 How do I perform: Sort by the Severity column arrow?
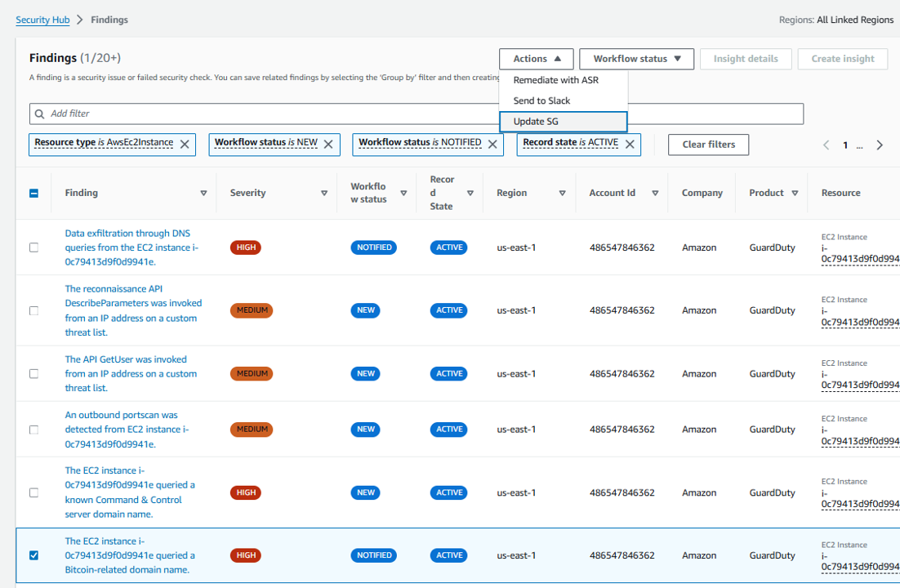[x=324, y=193]
